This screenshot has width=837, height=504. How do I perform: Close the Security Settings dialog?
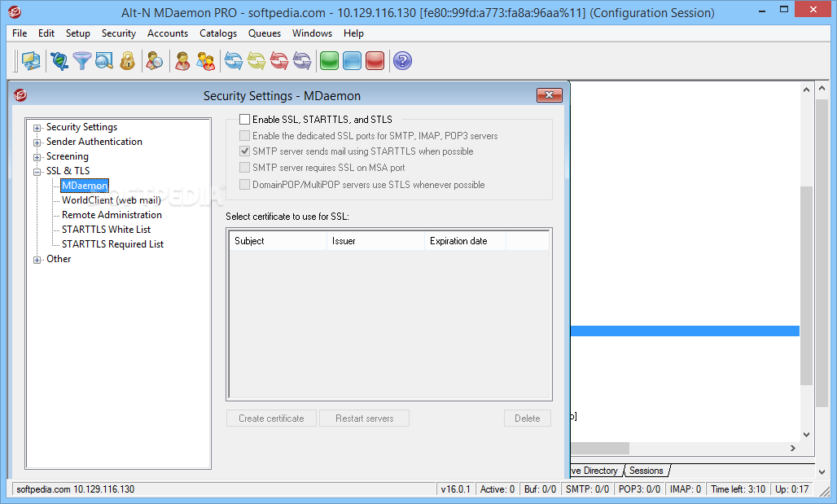(550, 95)
